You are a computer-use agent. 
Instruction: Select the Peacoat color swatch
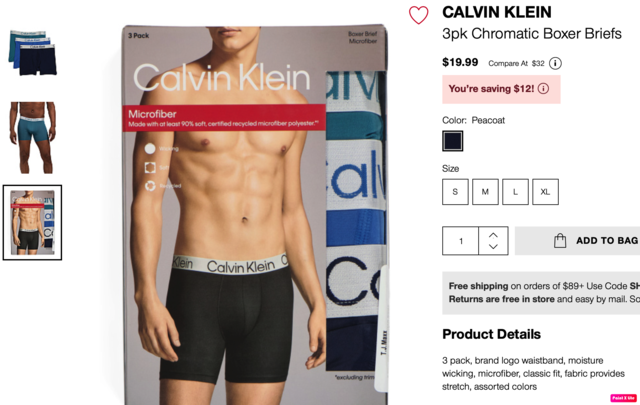tap(453, 141)
